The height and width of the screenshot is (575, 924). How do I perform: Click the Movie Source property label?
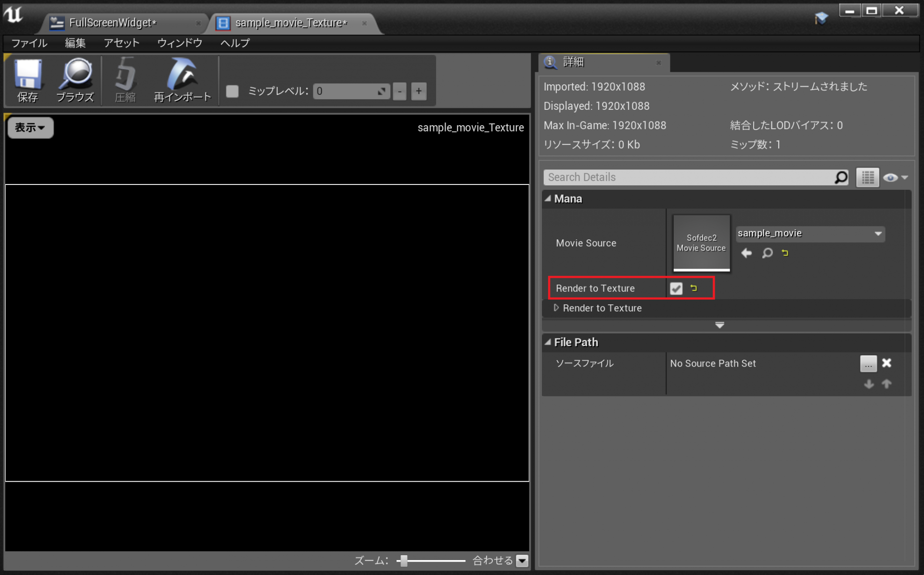coord(586,243)
